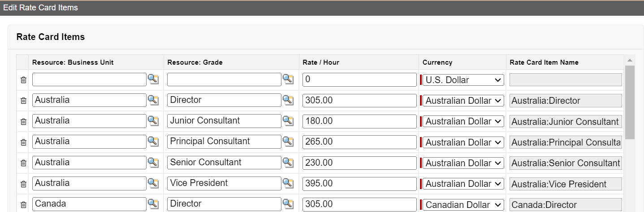Open Grade lookup in empty first row

(288, 79)
